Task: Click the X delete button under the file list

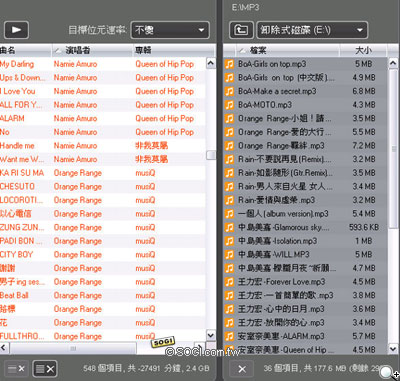Action: point(242,369)
